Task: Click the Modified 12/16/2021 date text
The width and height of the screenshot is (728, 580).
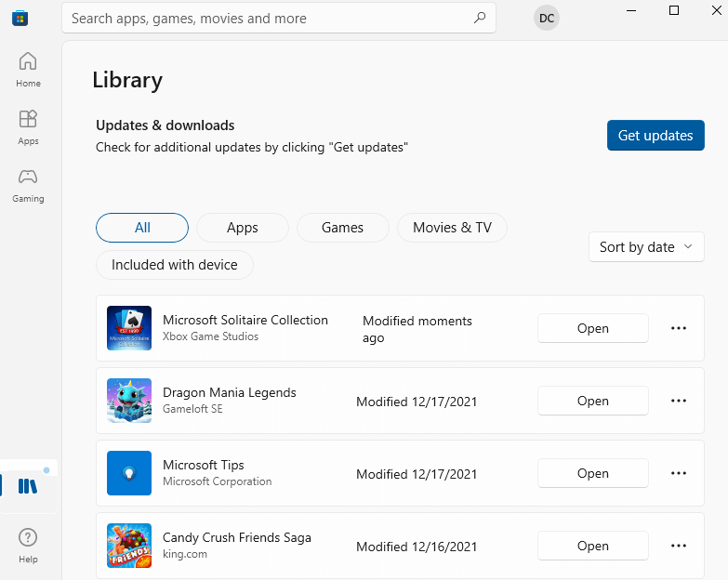Action: [x=417, y=547]
